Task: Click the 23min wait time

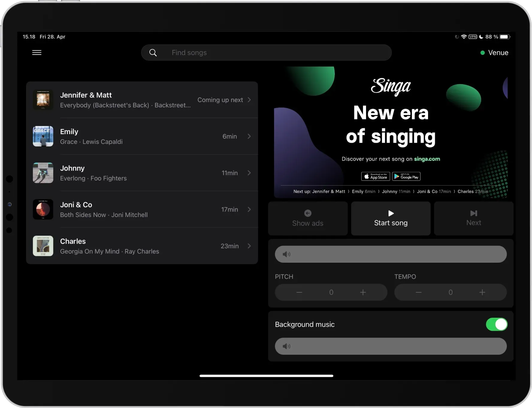Action: point(230,246)
